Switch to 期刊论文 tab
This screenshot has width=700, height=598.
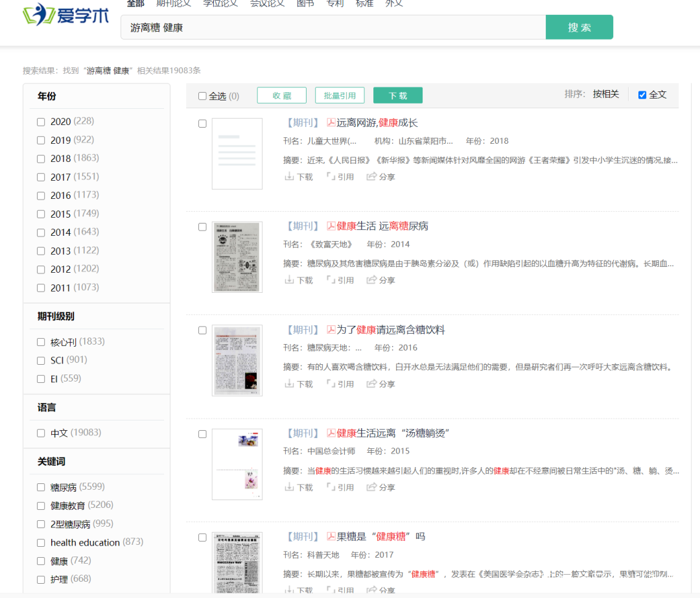point(174,4)
